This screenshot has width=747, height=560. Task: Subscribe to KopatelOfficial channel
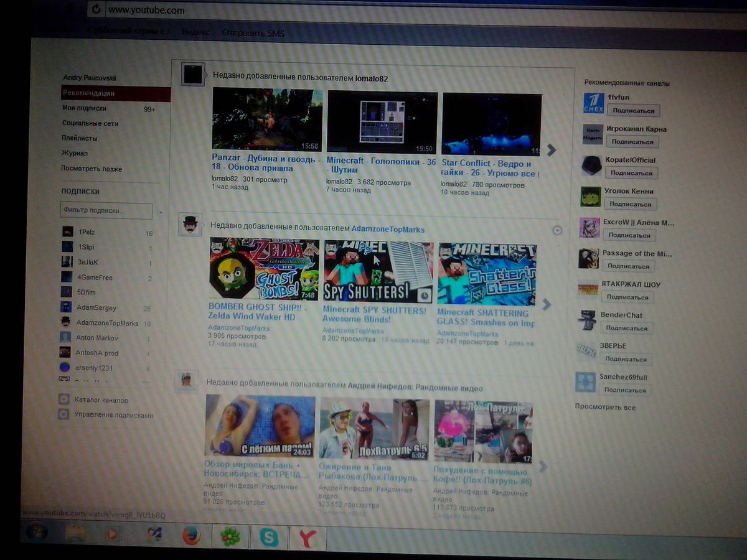pos(631,173)
